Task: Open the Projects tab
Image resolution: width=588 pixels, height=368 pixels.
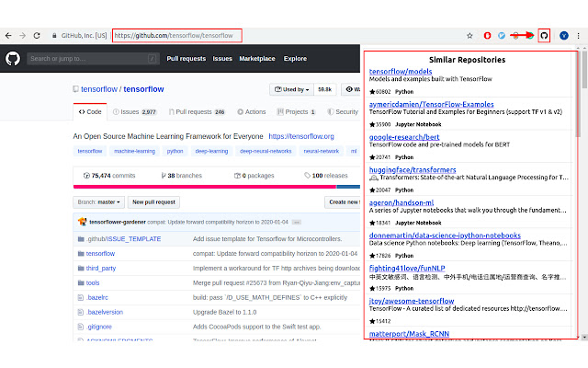Action: (296, 112)
